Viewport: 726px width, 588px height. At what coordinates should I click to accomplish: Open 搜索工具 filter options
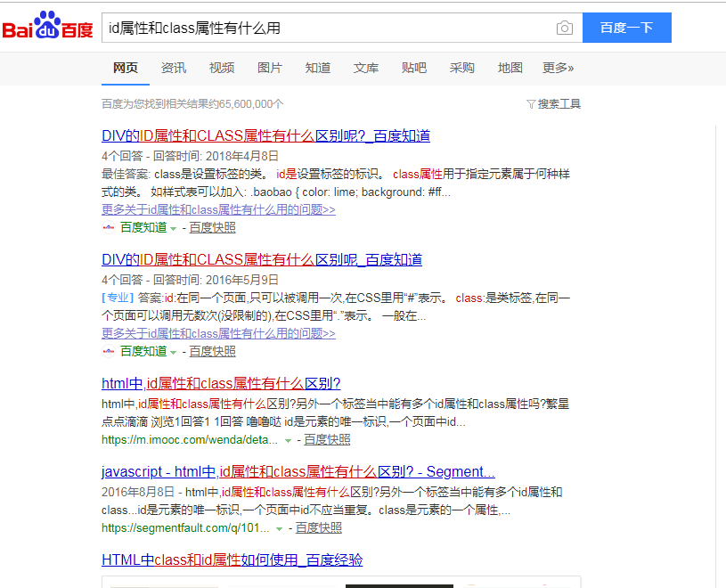tap(554, 104)
